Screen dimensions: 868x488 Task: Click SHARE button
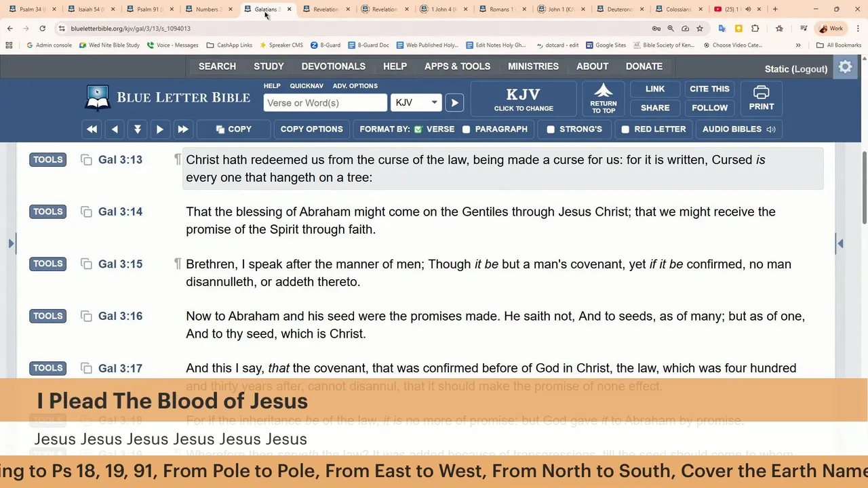tap(655, 108)
